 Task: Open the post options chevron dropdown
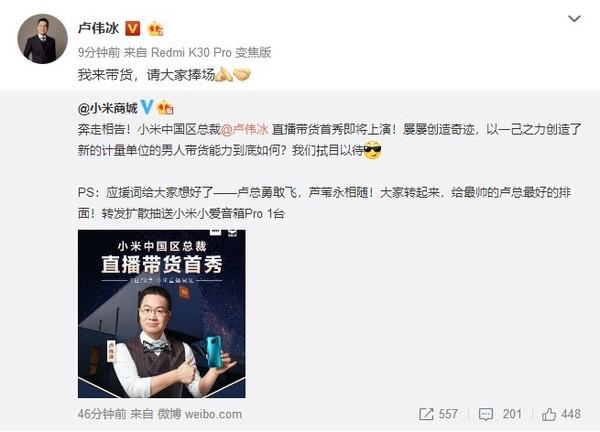[574, 18]
